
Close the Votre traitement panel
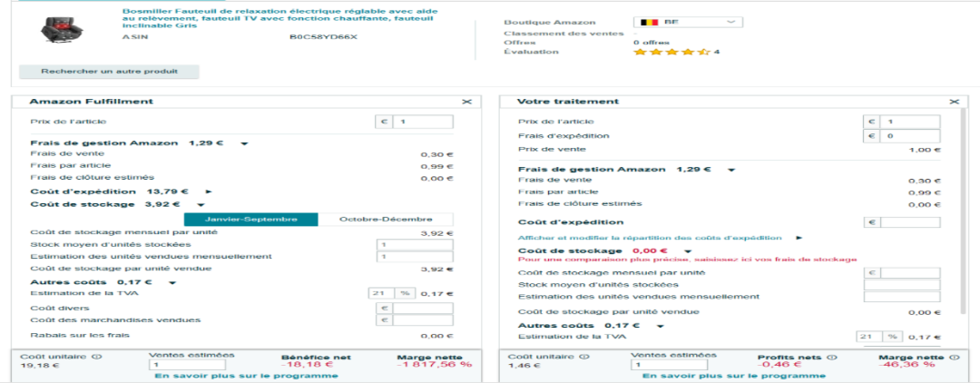tap(954, 102)
